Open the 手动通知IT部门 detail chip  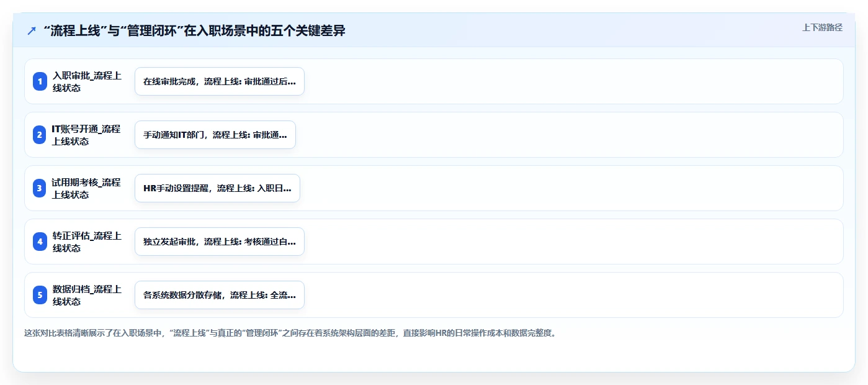tap(215, 135)
